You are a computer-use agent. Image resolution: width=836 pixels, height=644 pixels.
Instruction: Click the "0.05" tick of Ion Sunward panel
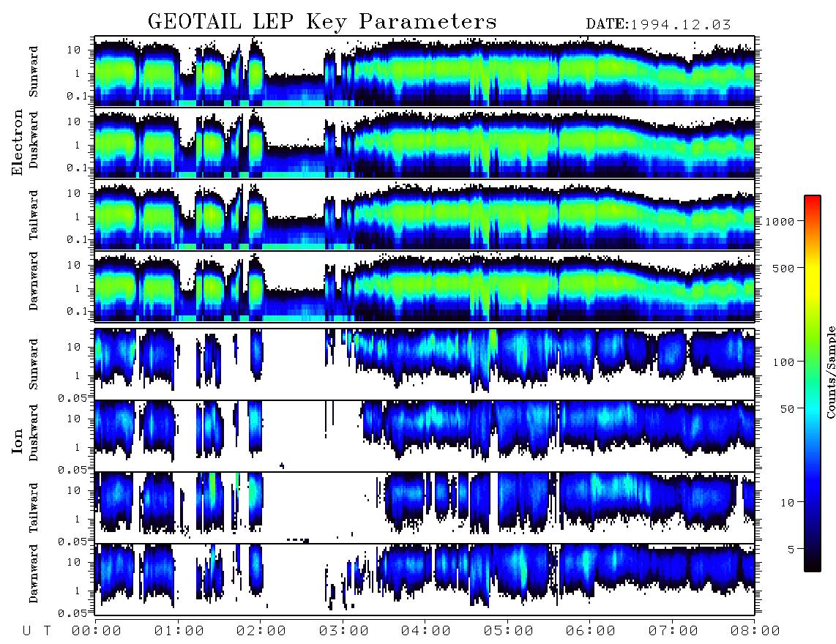(x=72, y=398)
